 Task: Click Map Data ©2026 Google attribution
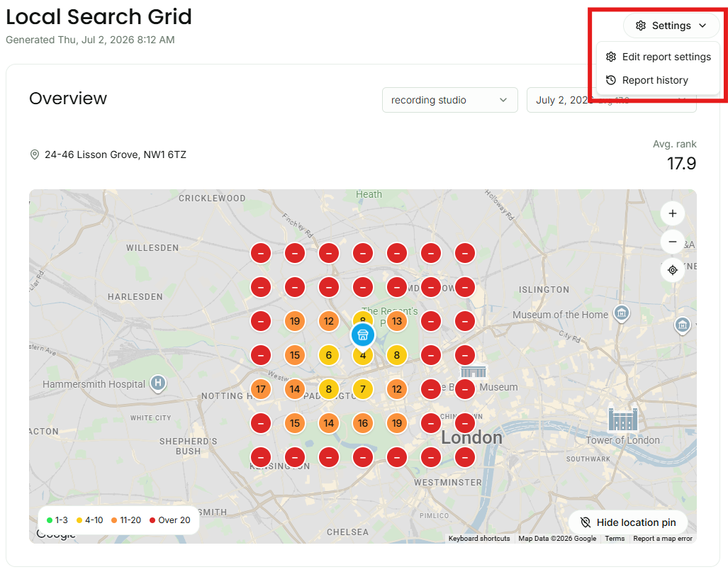coord(557,539)
